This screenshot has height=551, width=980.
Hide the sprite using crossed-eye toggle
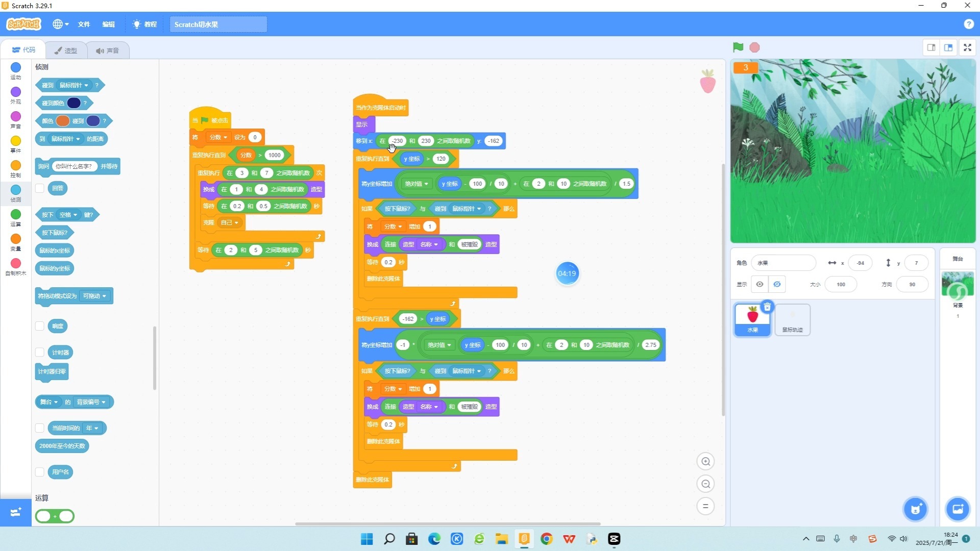[777, 284]
